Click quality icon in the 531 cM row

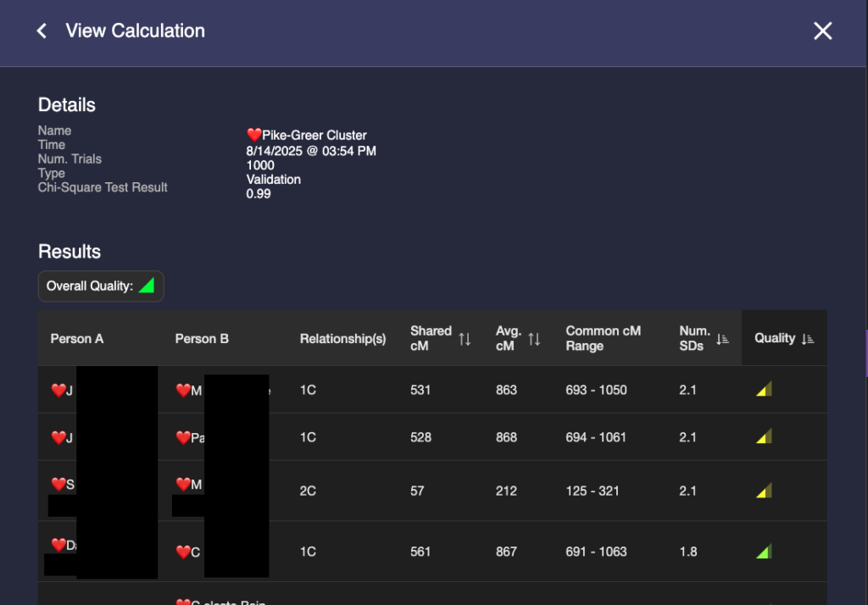pyautogui.click(x=764, y=390)
